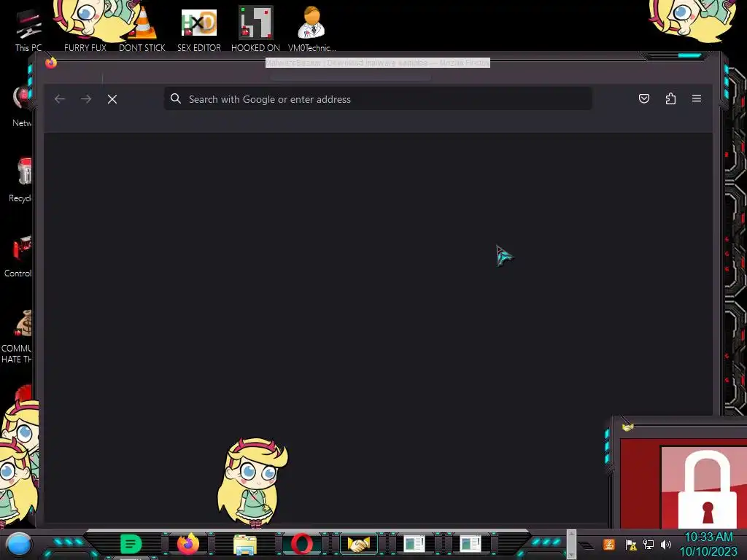Open File Explorer from taskbar

tap(245, 544)
